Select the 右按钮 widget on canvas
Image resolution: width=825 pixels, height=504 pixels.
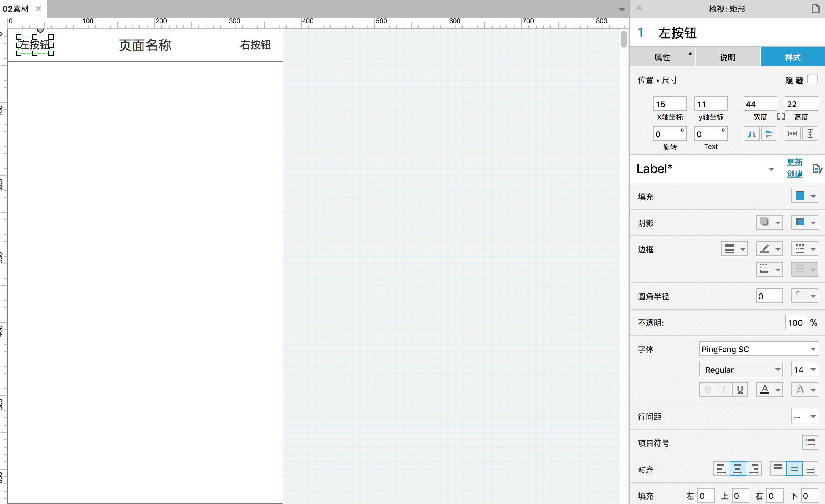click(x=255, y=45)
